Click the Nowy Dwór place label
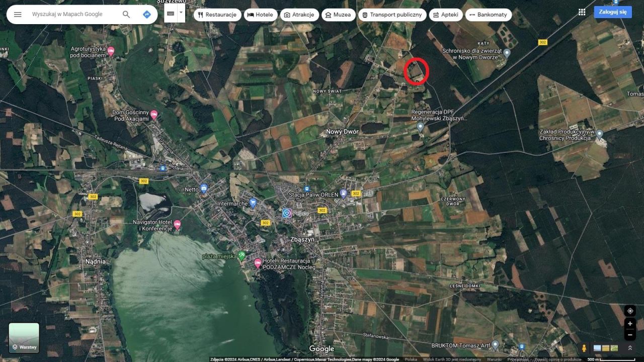 click(342, 132)
